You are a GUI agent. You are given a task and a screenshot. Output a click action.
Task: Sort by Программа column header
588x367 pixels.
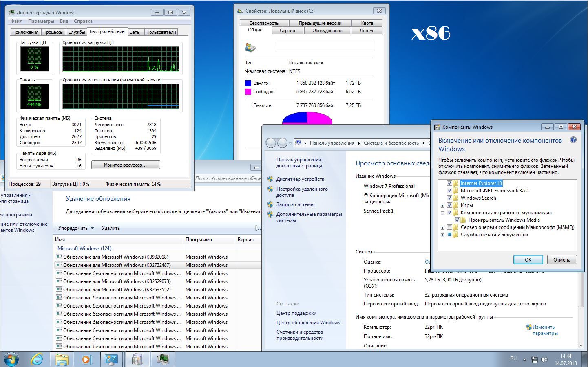209,240
